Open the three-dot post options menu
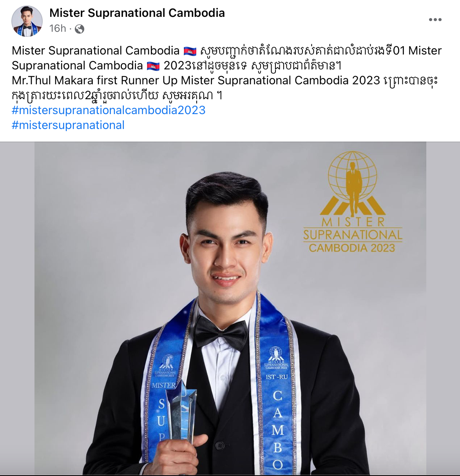 pos(435,20)
